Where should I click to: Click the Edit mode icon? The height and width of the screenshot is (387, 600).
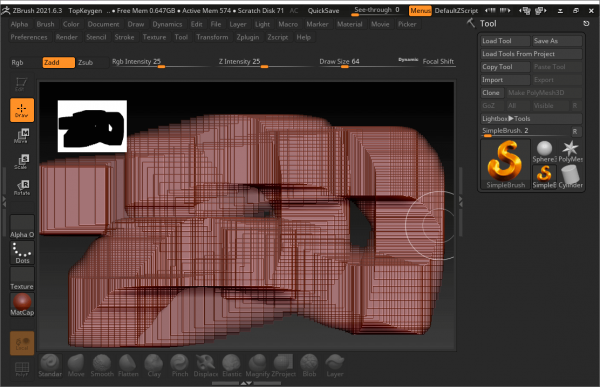[x=21, y=84]
